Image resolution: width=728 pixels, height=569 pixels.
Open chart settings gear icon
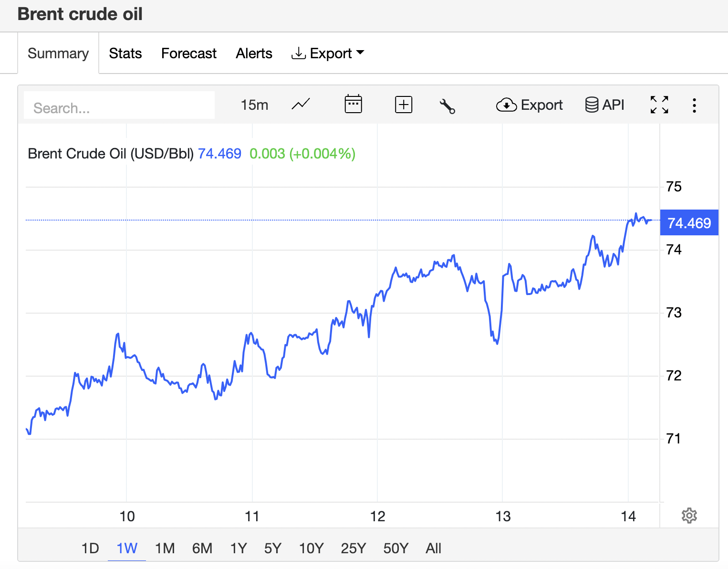(689, 516)
